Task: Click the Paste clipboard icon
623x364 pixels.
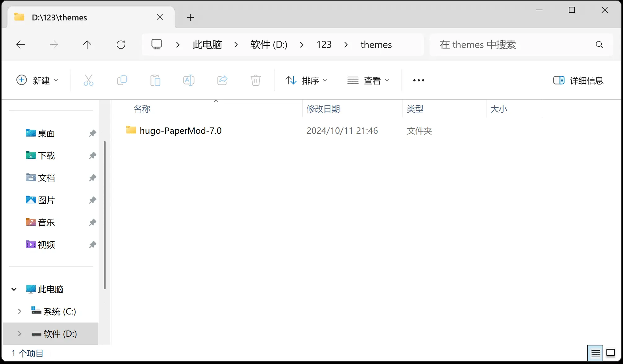Action: pyautogui.click(x=155, y=80)
